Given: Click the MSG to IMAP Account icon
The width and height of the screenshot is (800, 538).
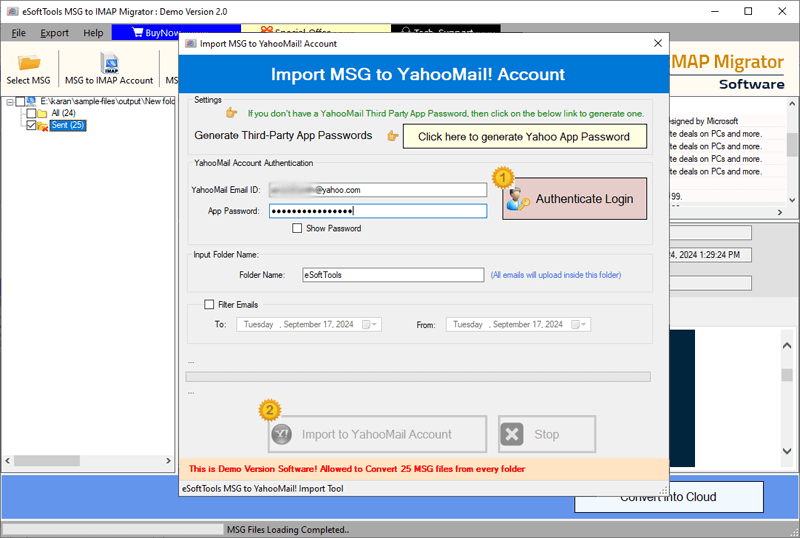Looking at the screenshot, I should click(110, 63).
